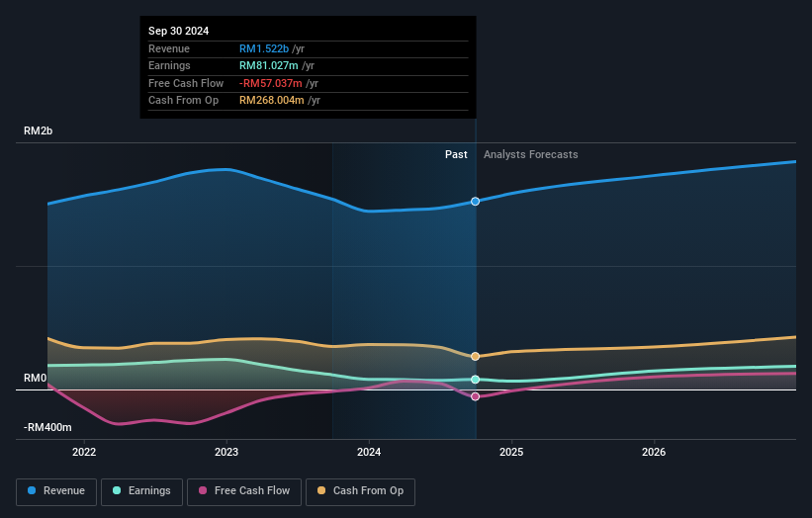812x518 pixels.
Task: Click the 2026 x-axis label
Action: 654,453
